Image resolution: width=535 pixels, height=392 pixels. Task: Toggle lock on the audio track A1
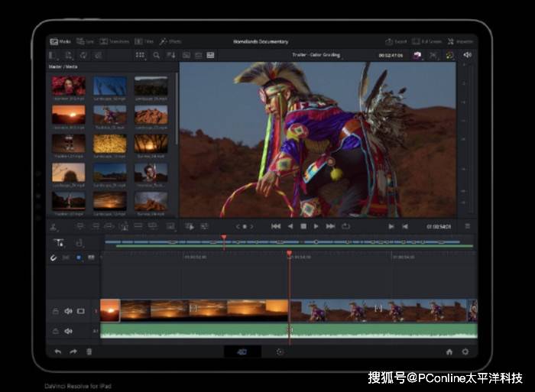tap(55, 331)
